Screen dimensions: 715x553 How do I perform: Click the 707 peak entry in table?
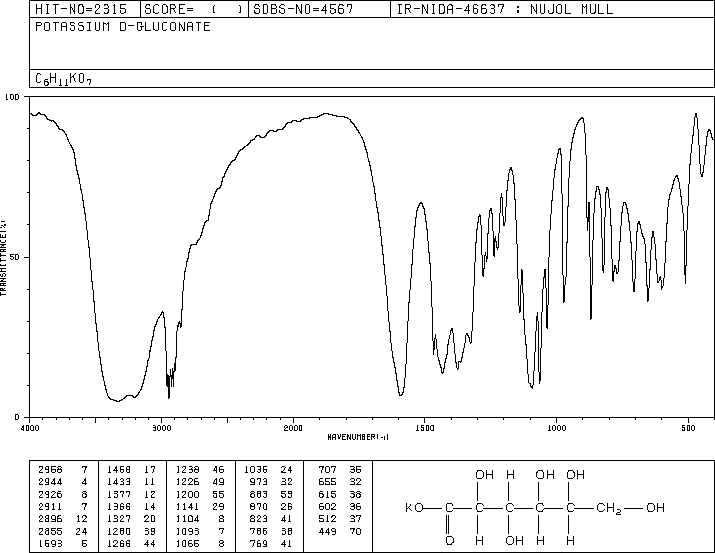click(x=340, y=470)
